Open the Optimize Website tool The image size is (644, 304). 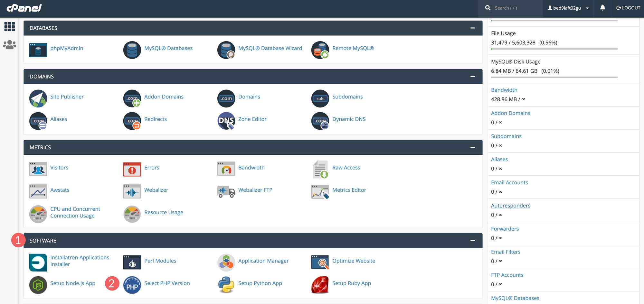(x=354, y=261)
